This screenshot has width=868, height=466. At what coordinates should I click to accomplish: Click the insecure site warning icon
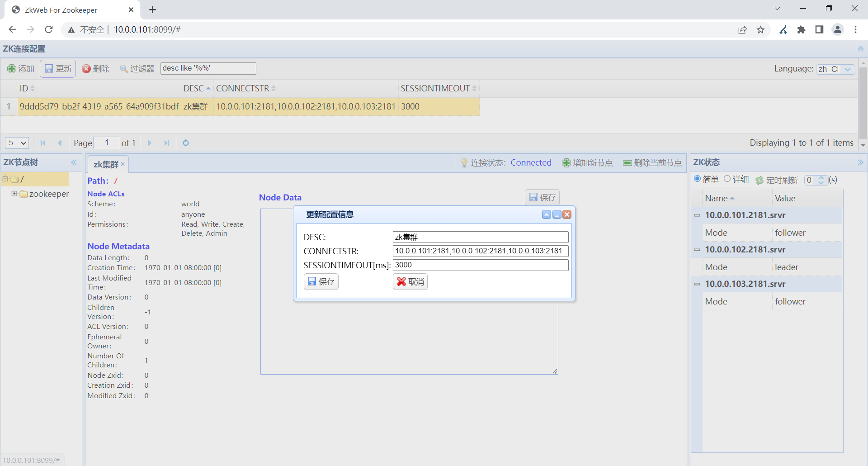coord(71,30)
